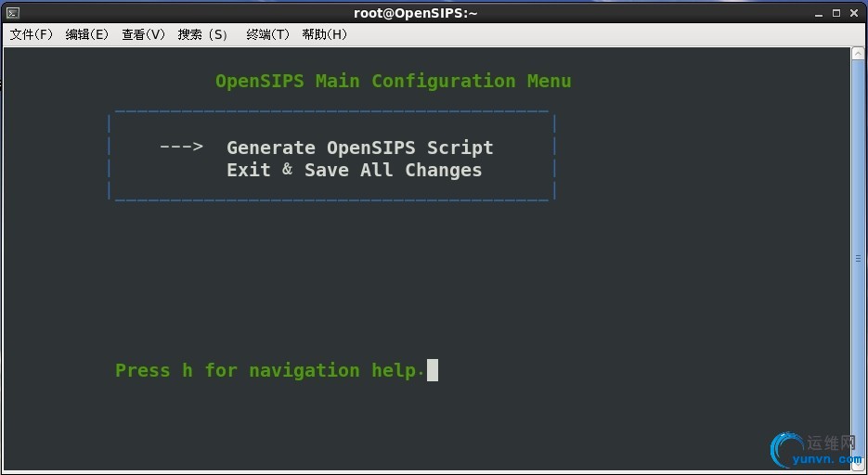Open the 文件(F) menu
The image size is (868, 475).
(x=32, y=34)
